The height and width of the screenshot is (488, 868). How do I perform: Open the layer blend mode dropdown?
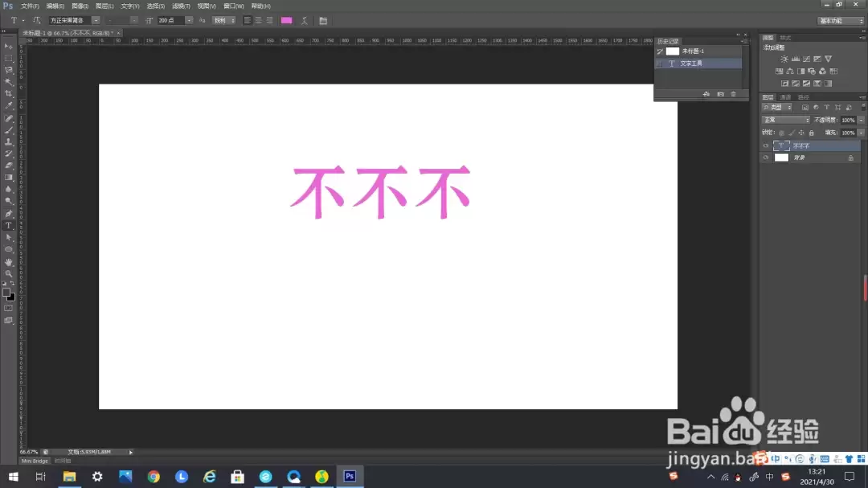(786, 120)
